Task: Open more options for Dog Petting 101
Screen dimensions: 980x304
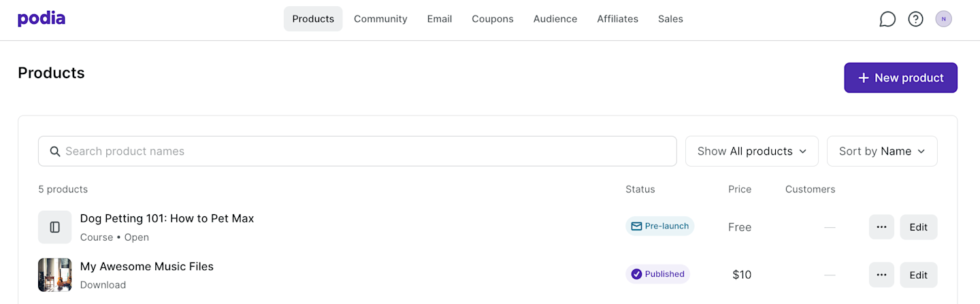Action: point(881,227)
